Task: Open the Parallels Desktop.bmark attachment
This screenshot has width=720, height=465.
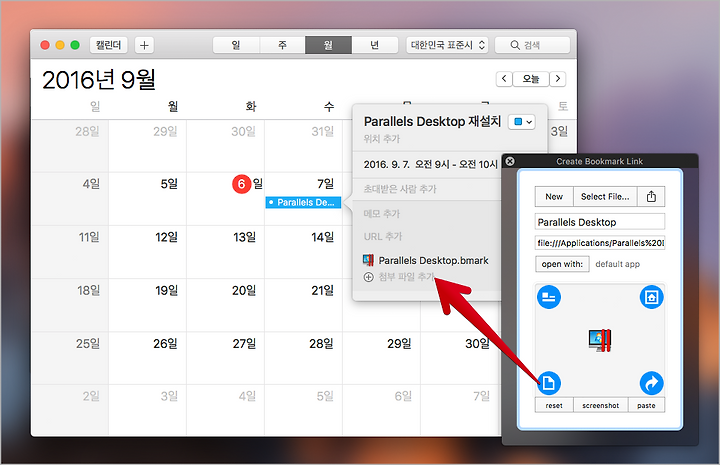Action: [426, 260]
